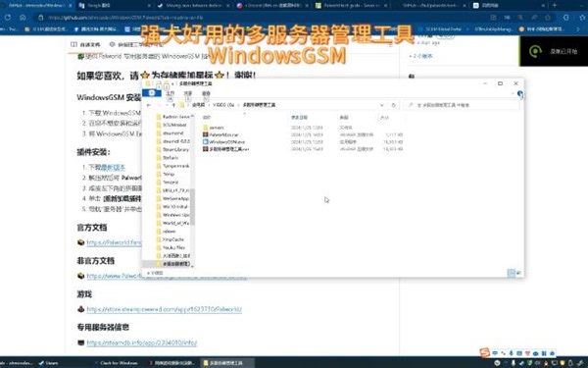Switch Explorer to details view icon

pos(512,273)
